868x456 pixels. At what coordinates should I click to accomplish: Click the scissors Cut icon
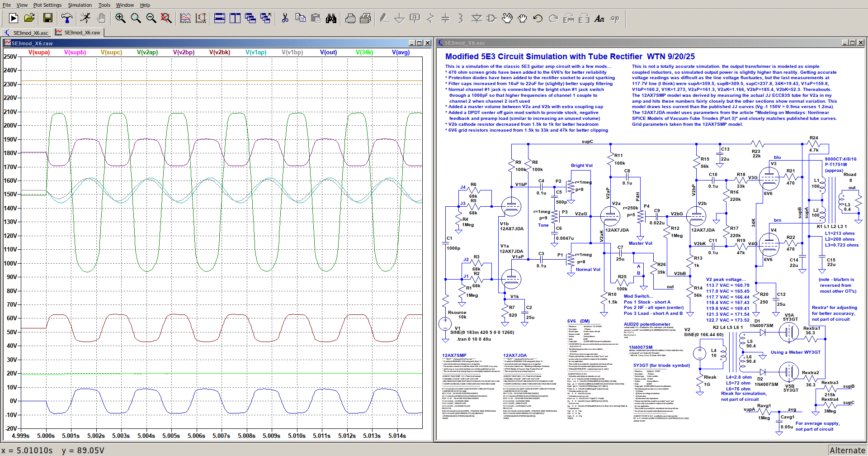pyautogui.click(x=285, y=18)
